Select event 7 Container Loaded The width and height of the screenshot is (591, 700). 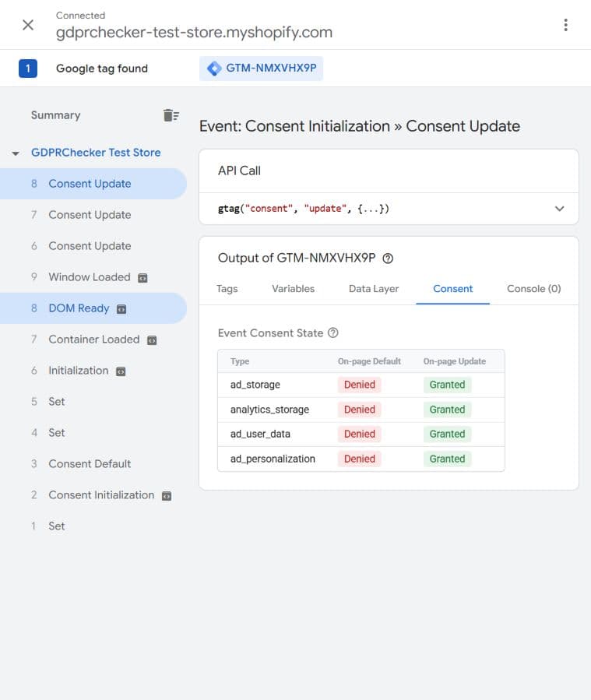pyautogui.click(x=93, y=339)
